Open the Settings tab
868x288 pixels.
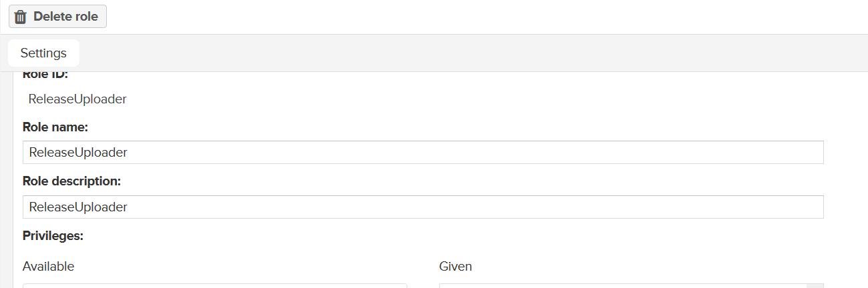[x=43, y=53]
